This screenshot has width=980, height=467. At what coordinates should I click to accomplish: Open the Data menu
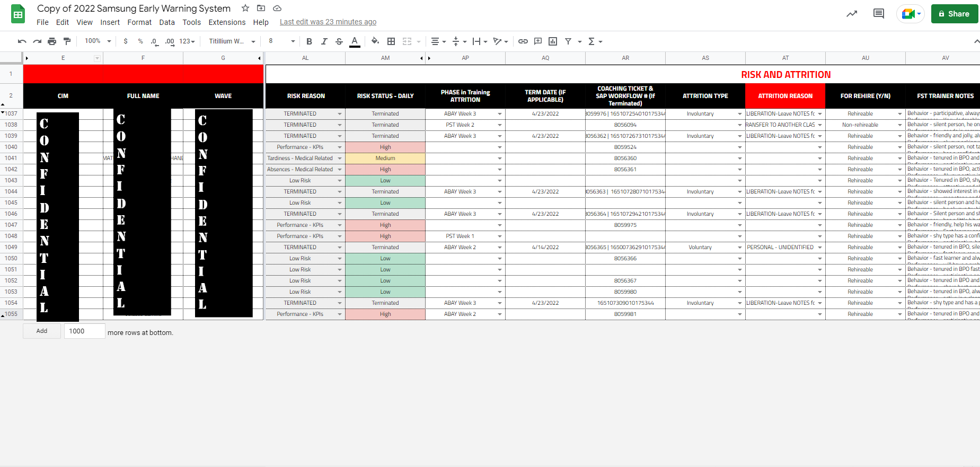coord(167,22)
